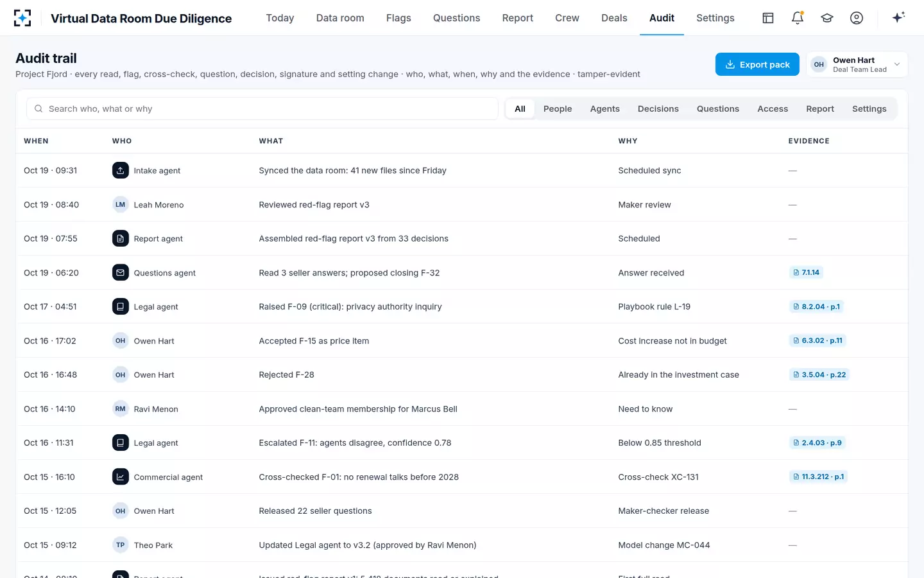
Task: Click 'Model change MC-044' text
Action: coord(664,545)
